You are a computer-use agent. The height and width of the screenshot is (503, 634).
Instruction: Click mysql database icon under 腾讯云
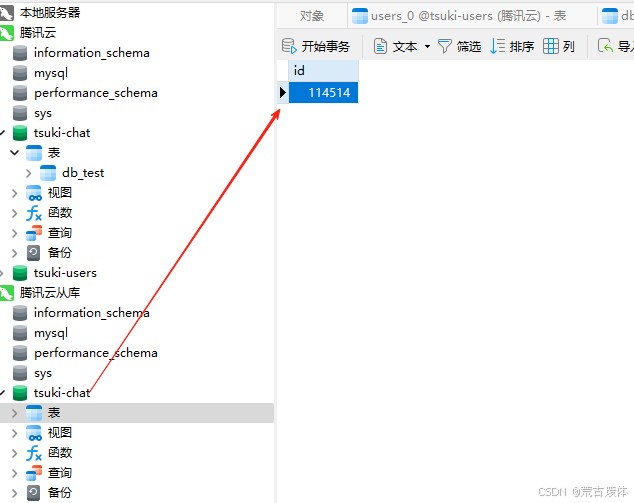20,73
